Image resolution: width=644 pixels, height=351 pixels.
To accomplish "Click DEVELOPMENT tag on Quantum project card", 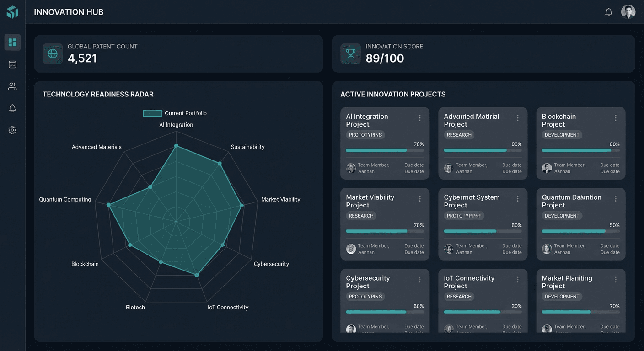I will pos(562,216).
